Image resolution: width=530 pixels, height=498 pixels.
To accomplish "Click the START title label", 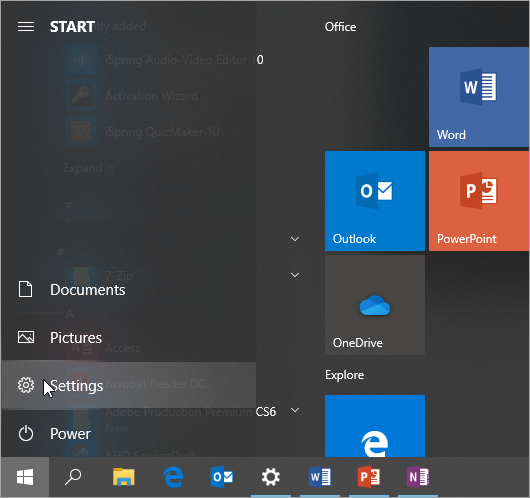I will (x=72, y=27).
